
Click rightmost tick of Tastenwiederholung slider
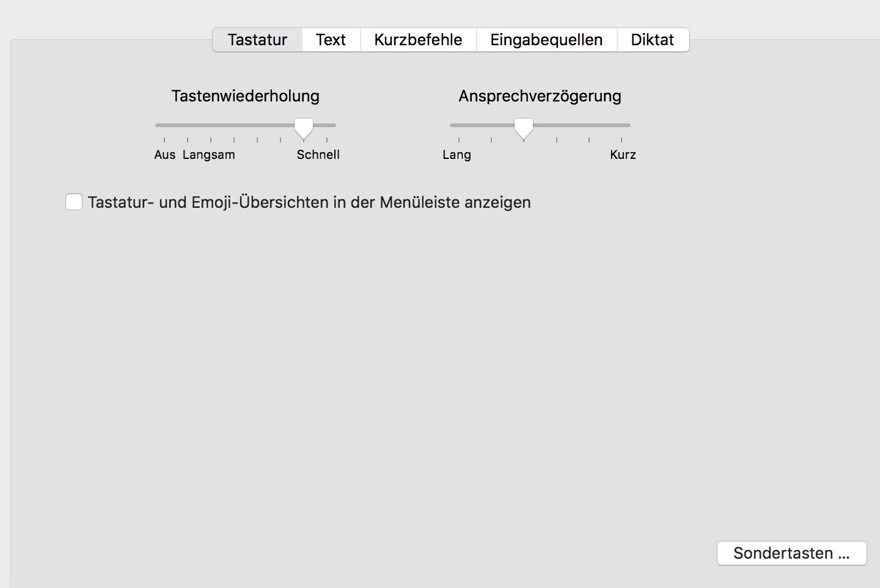point(327,125)
